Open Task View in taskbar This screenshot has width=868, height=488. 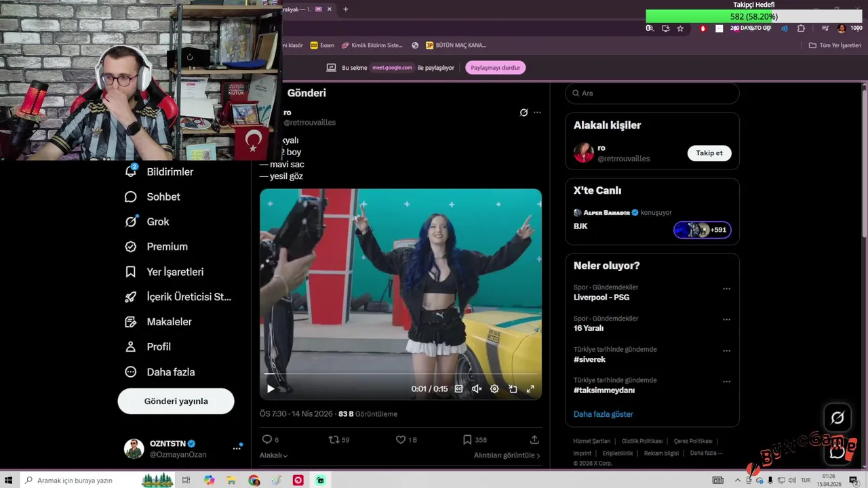click(186, 480)
